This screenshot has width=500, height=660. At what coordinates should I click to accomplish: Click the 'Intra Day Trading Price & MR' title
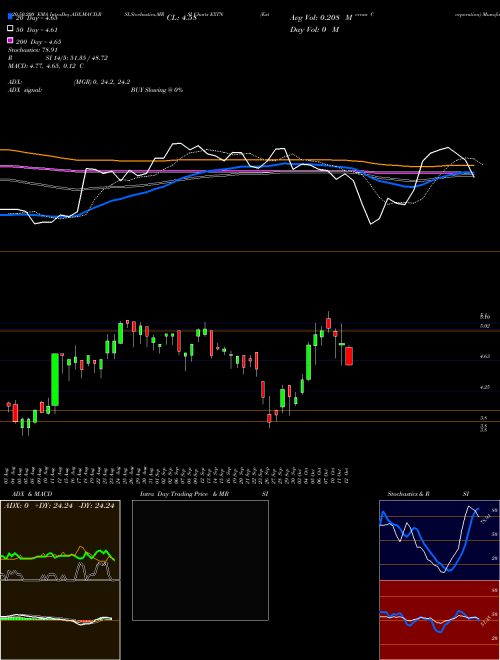184,494
